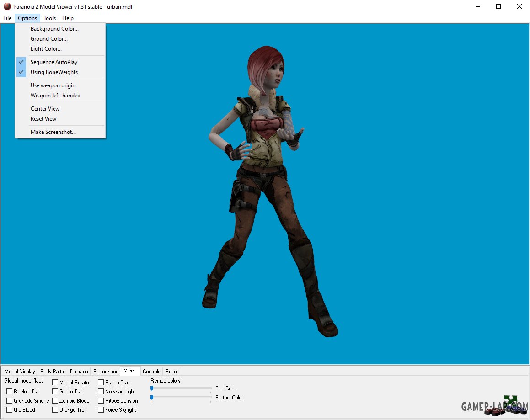Image resolution: width=530 pixels, height=420 pixels.
Task: Enable the Gib Blood checkbox
Action: click(x=10, y=410)
